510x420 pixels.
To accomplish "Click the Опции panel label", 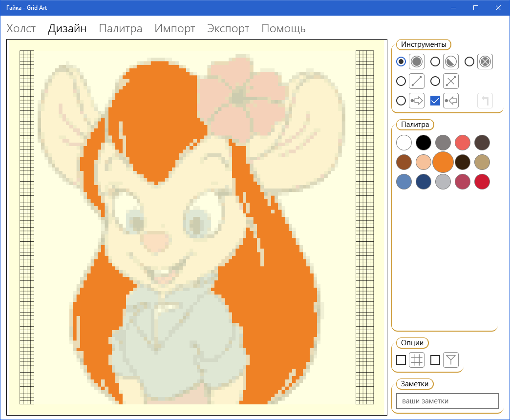I will coord(412,343).
